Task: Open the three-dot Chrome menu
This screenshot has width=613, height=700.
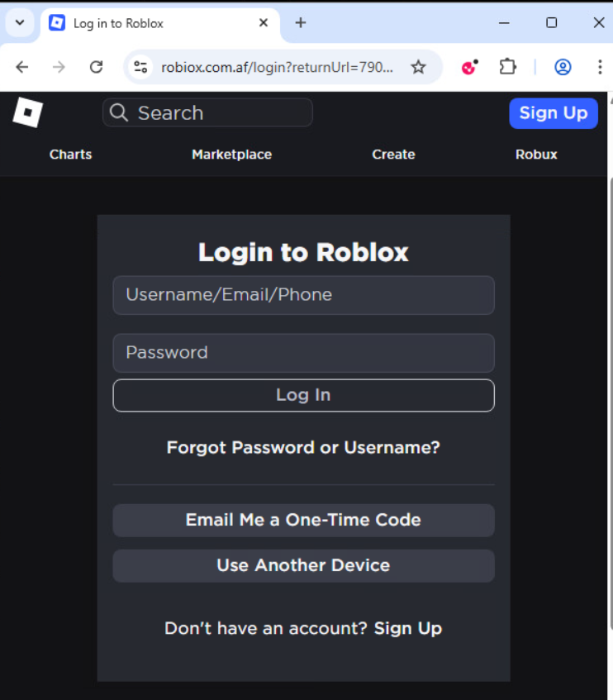Action: pos(600,67)
